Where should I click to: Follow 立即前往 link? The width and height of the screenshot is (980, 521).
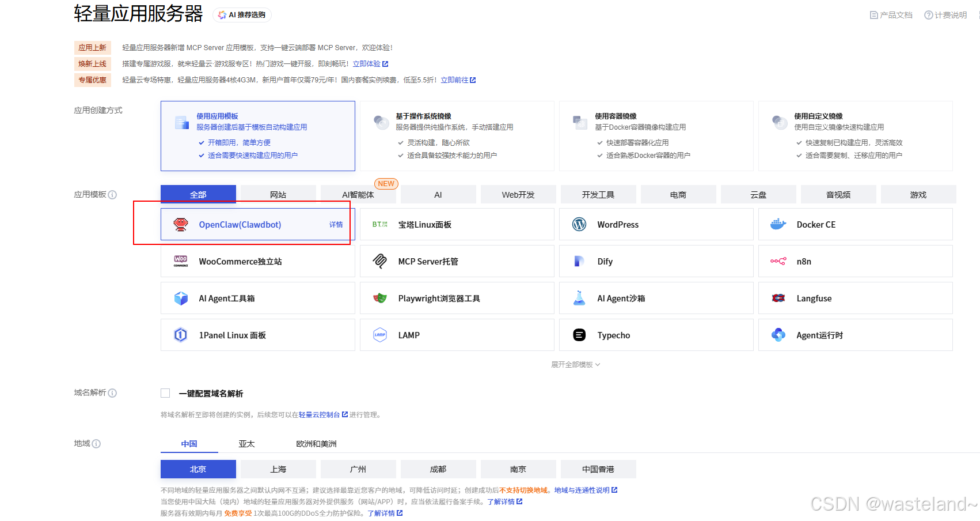click(458, 80)
